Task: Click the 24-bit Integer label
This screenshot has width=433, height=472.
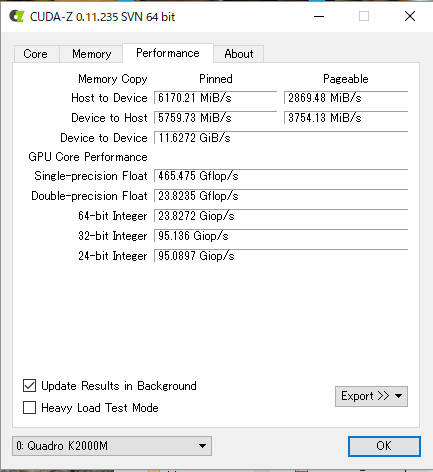Action: click(x=113, y=256)
